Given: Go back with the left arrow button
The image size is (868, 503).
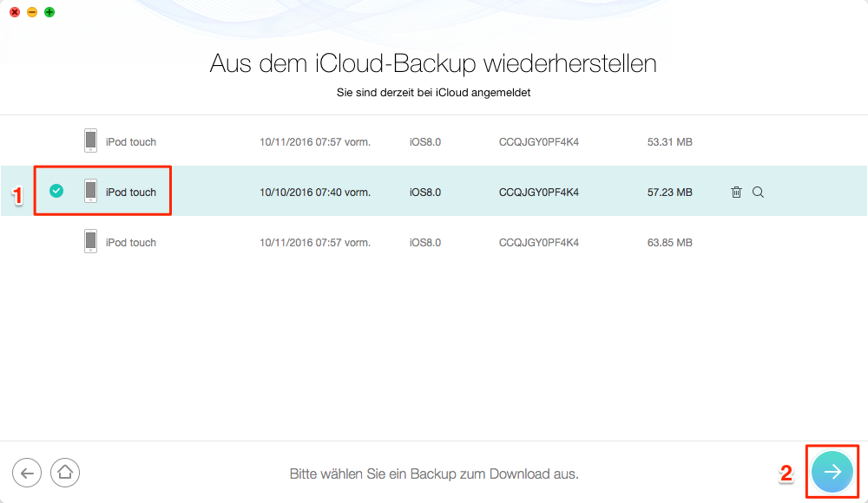Looking at the screenshot, I should 27,474.
